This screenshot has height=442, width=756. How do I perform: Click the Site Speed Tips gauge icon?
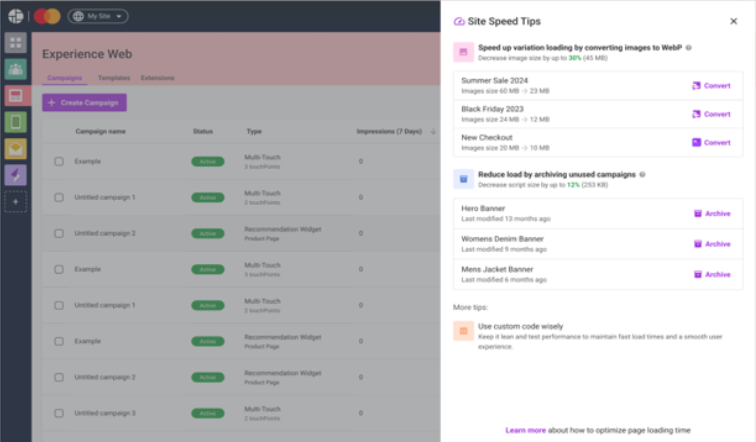(x=459, y=21)
